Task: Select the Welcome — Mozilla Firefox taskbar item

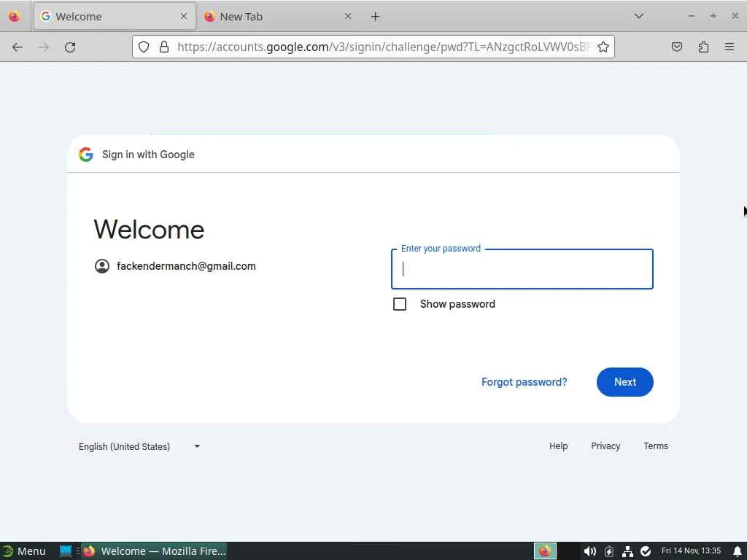Action: [154, 551]
